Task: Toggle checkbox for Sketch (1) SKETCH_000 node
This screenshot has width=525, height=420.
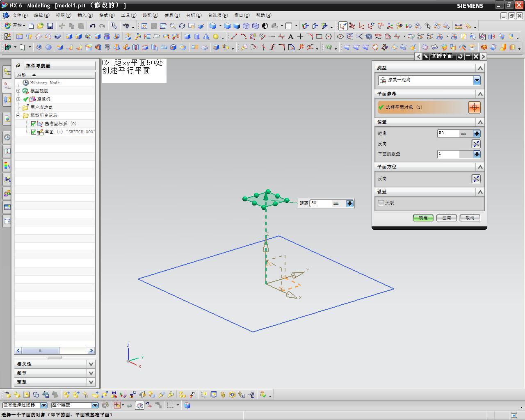Action: [34, 132]
